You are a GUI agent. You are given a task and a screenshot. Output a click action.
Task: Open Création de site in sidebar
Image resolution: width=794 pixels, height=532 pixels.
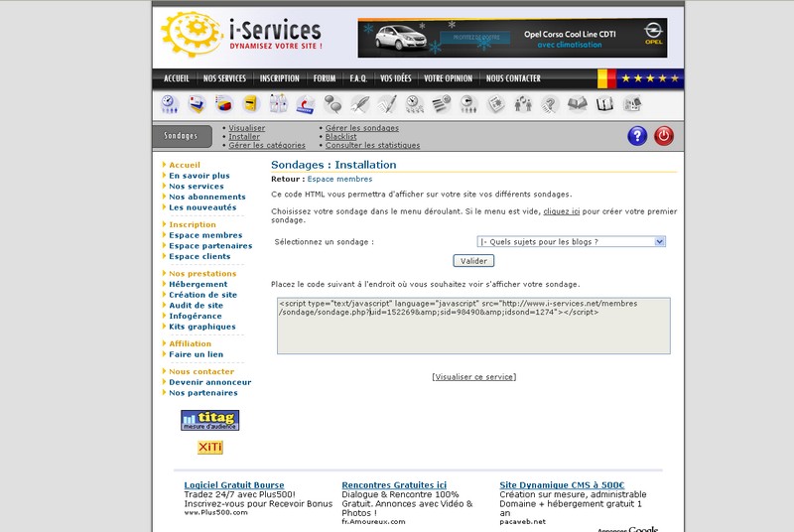point(203,295)
